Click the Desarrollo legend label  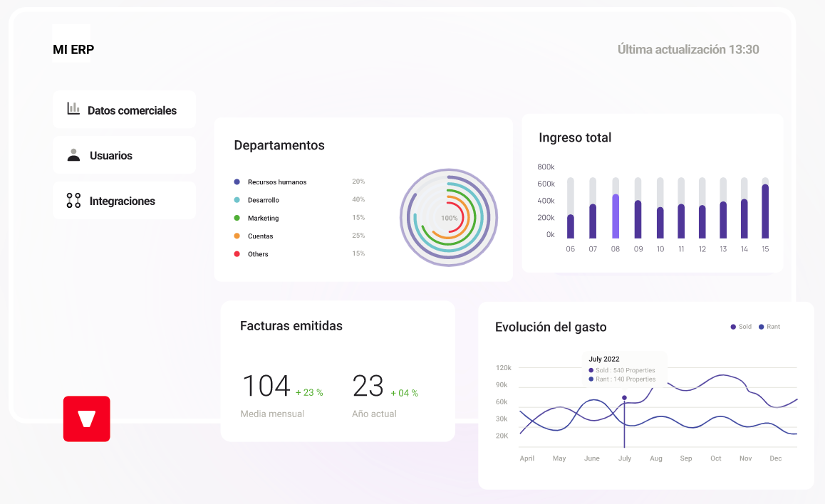click(x=264, y=200)
